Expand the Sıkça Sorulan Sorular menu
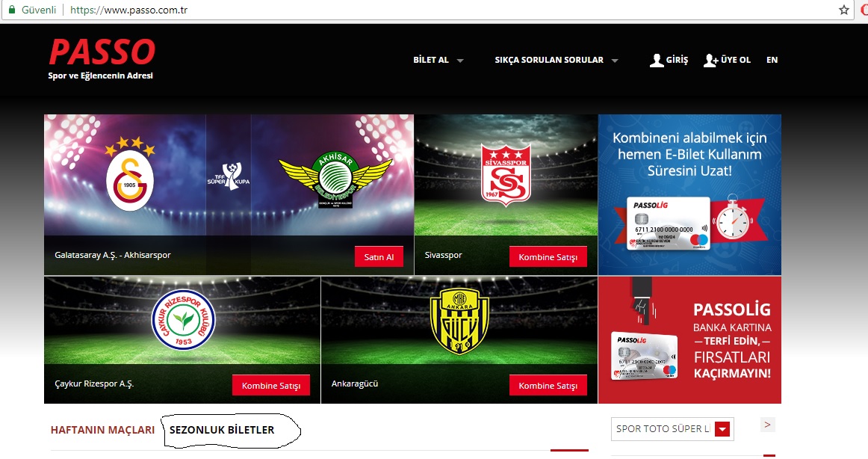 (x=557, y=60)
